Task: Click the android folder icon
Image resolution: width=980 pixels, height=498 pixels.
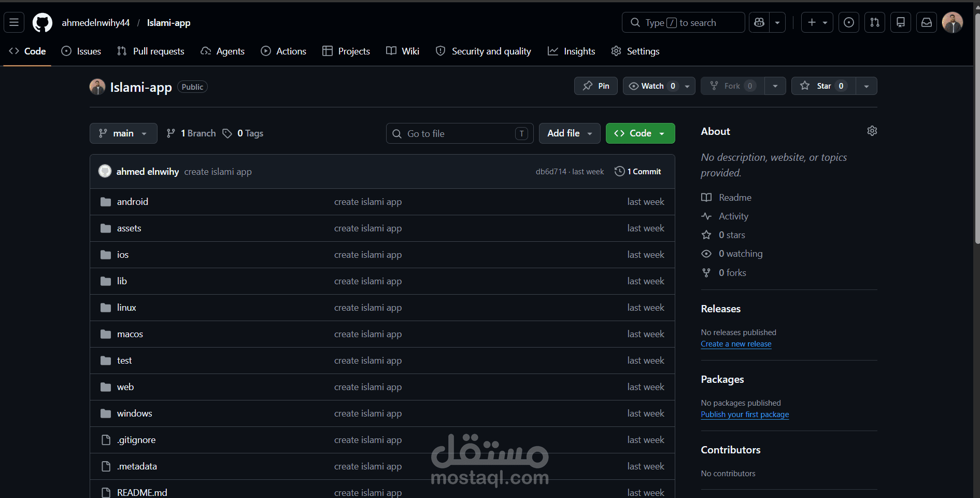Action: 106,202
